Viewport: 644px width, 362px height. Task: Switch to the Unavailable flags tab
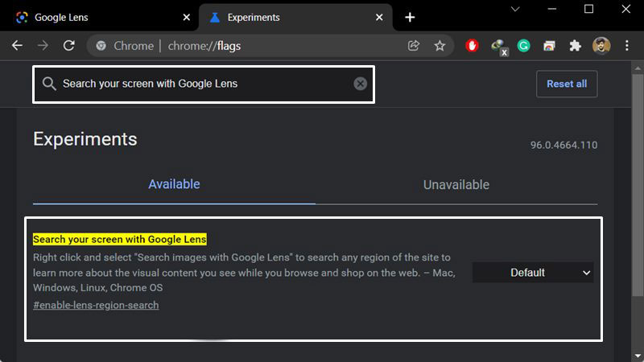[x=456, y=185]
